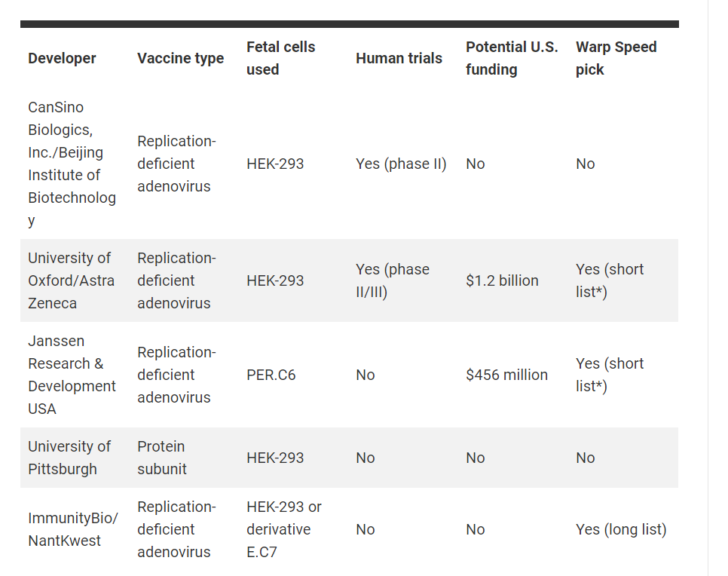728x576 pixels.
Task: Click the PER.C6 fetal cells entry
Action: tap(271, 375)
